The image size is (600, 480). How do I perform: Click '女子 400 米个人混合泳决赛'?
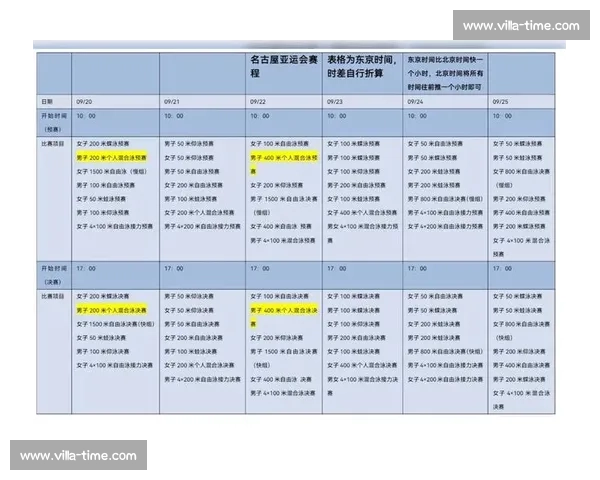tap(362, 366)
